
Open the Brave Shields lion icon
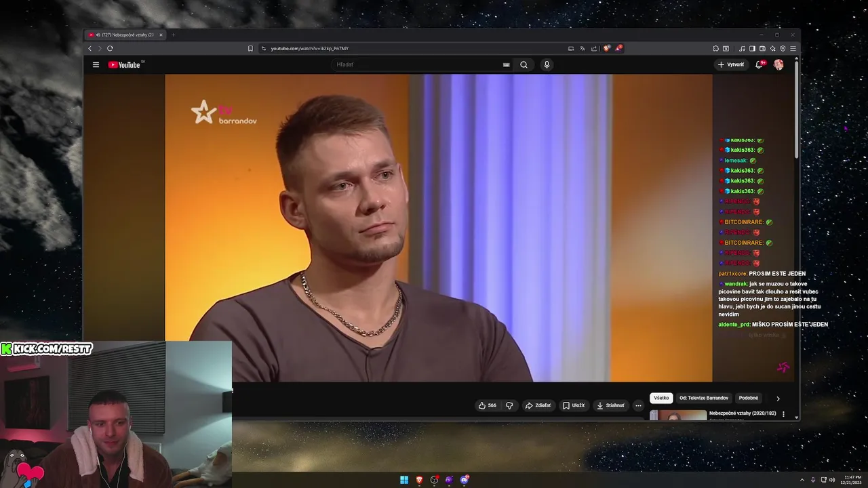tap(607, 48)
